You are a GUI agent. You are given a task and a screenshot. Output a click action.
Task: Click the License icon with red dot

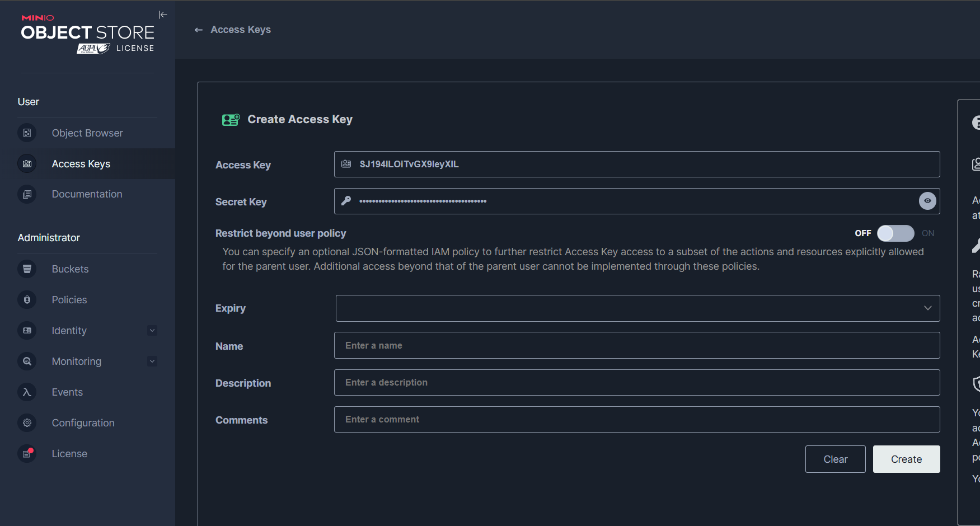click(x=27, y=454)
